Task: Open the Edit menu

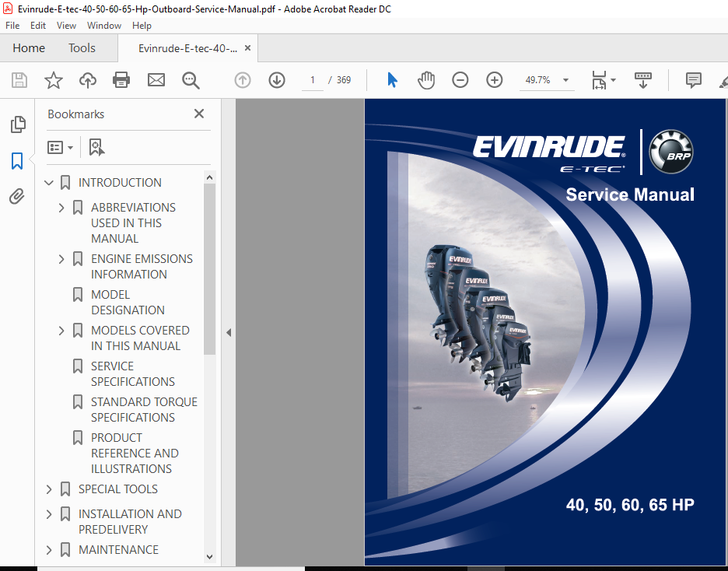Action: coord(38,26)
